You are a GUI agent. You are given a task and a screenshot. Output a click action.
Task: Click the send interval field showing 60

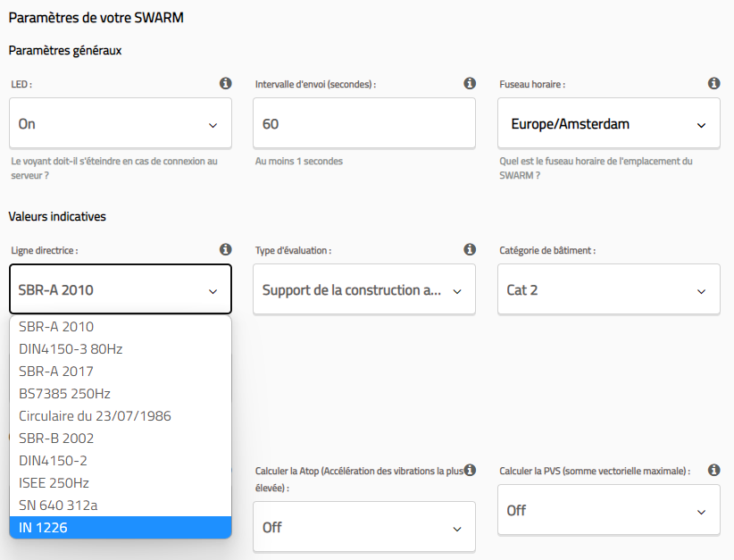tap(363, 124)
